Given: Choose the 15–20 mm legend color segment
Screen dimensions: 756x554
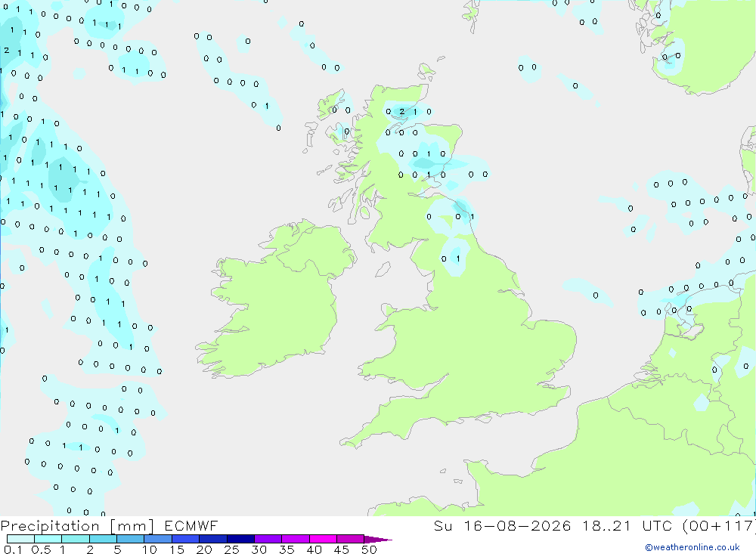Looking at the screenshot, I should pyautogui.click(x=186, y=539).
